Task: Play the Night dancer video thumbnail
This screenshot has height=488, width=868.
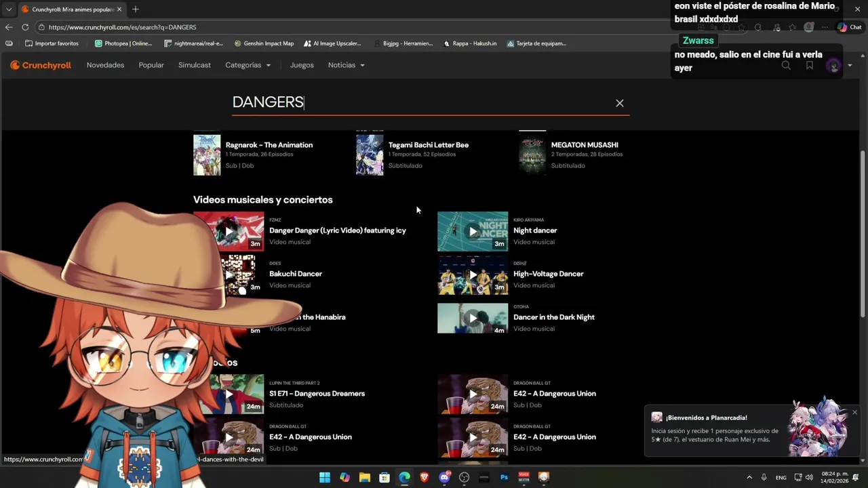Action: pos(473,231)
